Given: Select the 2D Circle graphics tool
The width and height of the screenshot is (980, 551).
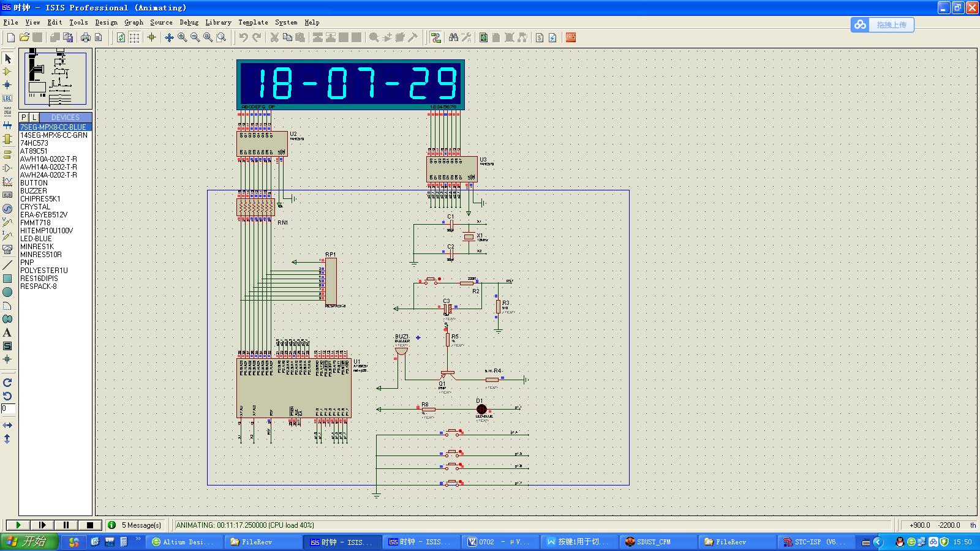Looking at the screenshot, I should click(x=7, y=292).
